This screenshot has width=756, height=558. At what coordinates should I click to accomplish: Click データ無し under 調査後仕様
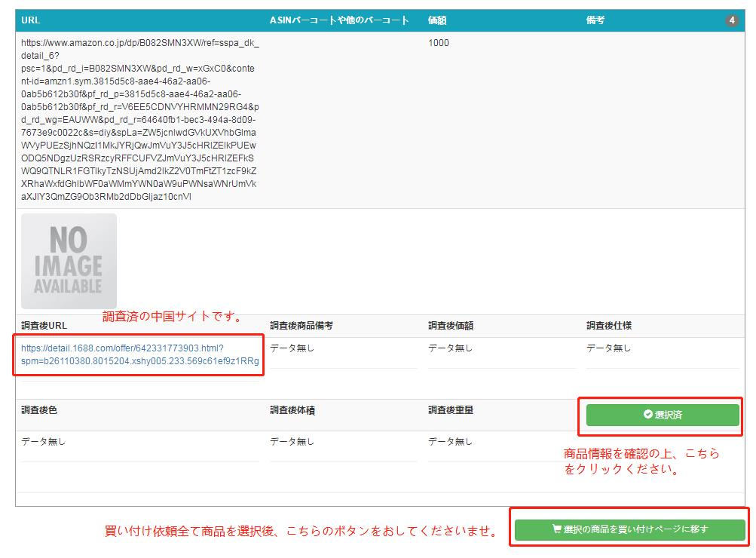[x=609, y=348]
